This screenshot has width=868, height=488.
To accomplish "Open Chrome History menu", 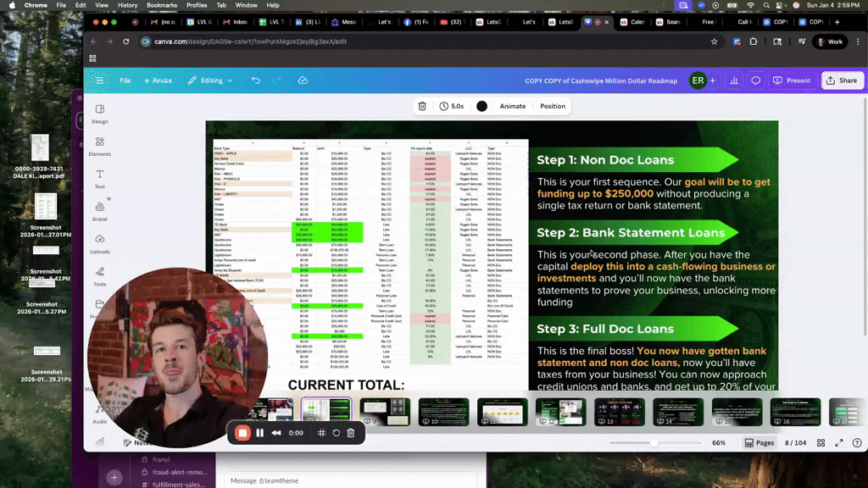I will [127, 5].
